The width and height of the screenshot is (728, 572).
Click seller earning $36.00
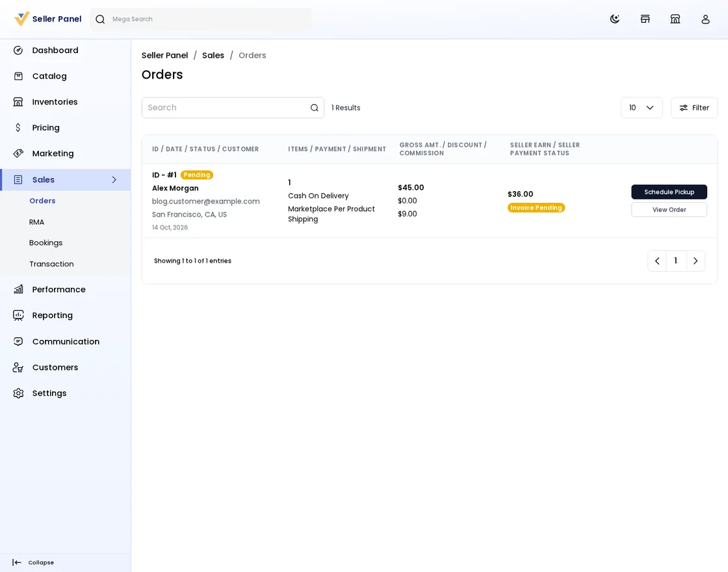(521, 194)
